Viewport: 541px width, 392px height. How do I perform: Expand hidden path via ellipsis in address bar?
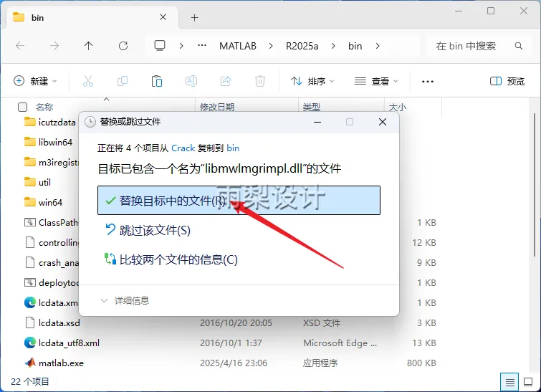tap(202, 46)
